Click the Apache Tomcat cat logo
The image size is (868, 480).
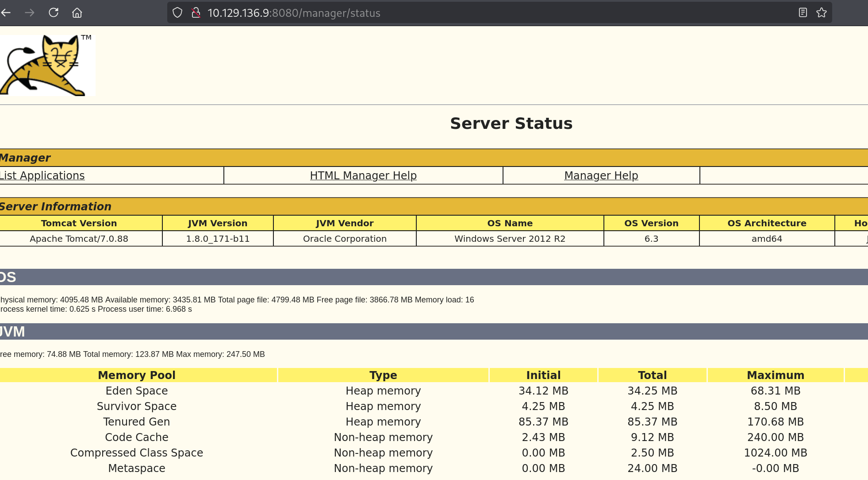point(47,65)
